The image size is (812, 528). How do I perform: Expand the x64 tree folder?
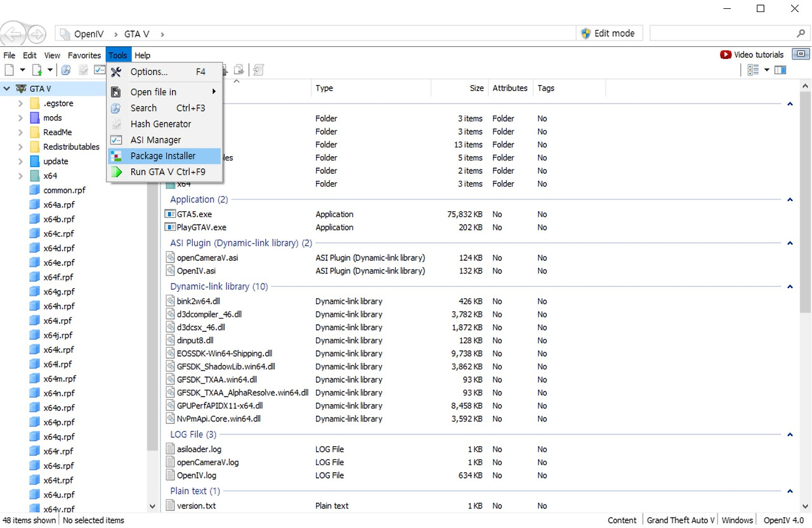pyautogui.click(x=20, y=176)
